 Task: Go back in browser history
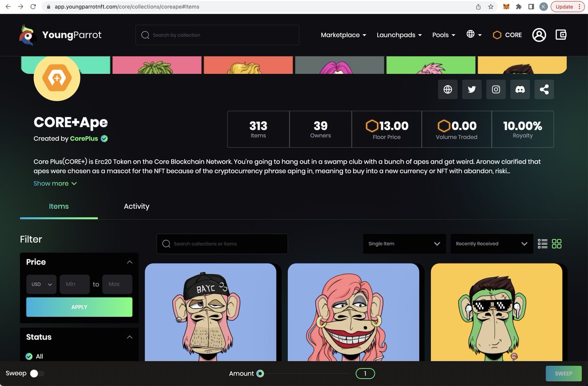(x=8, y=7)
